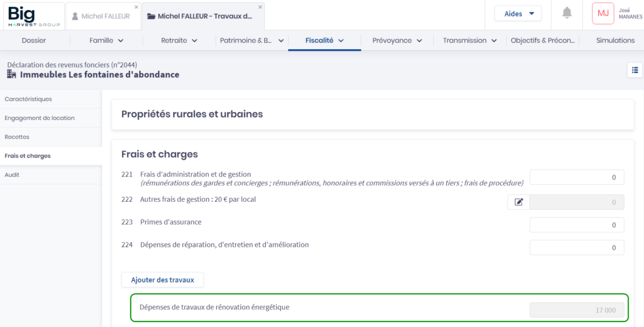Go to the Simulations tab
This screenshot has height=327, width=644.
(x=615, y=40)
